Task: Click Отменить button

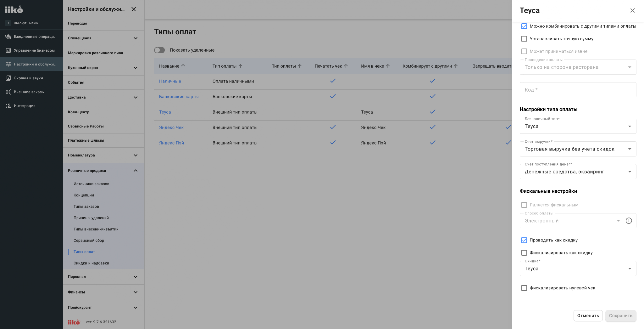Action: (x=588, y=316)
